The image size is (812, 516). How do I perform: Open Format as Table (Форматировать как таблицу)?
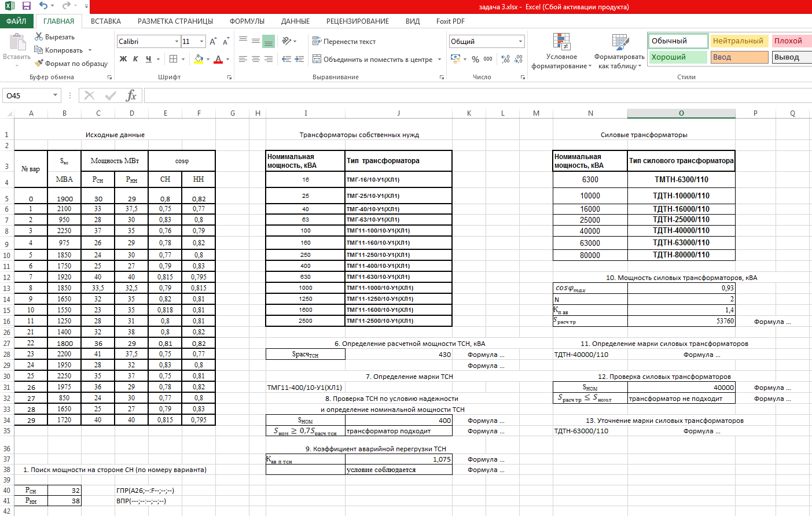[x=619, y=51]
